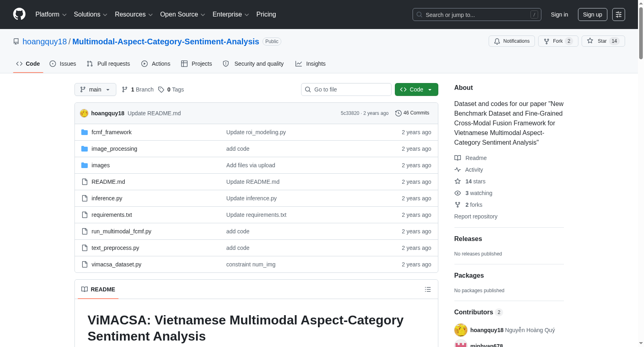Open the requirements.txt file
This screenshot has height=347, width=644.
pos(112,215)
